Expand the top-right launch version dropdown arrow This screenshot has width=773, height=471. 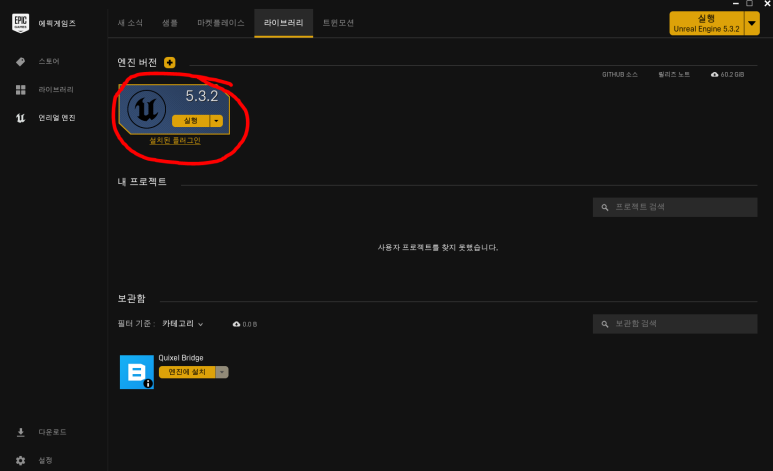point(752,23)
